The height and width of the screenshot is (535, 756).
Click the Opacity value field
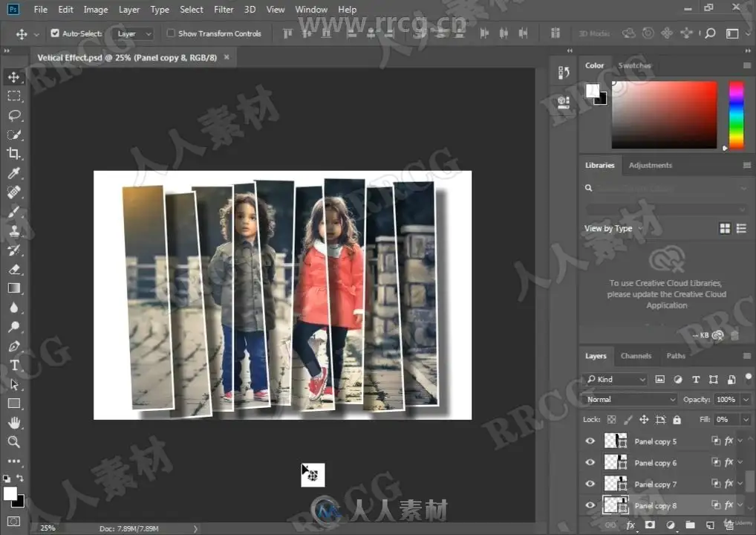point(726,399)
